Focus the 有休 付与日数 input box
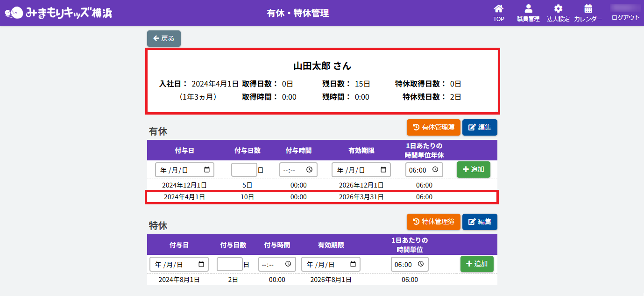Image resolution: width=644 pixels, height=296 pixels. click(244, 170)
